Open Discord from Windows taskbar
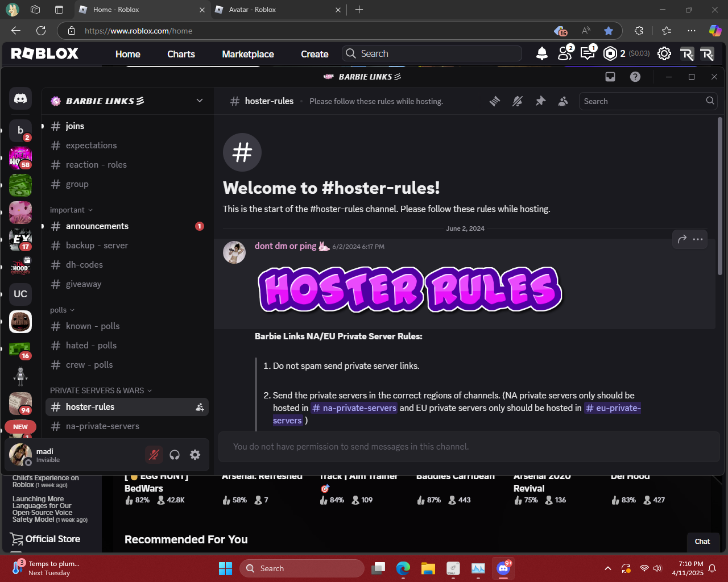This screenshot has width=728, height=582. tap(503, 568)
